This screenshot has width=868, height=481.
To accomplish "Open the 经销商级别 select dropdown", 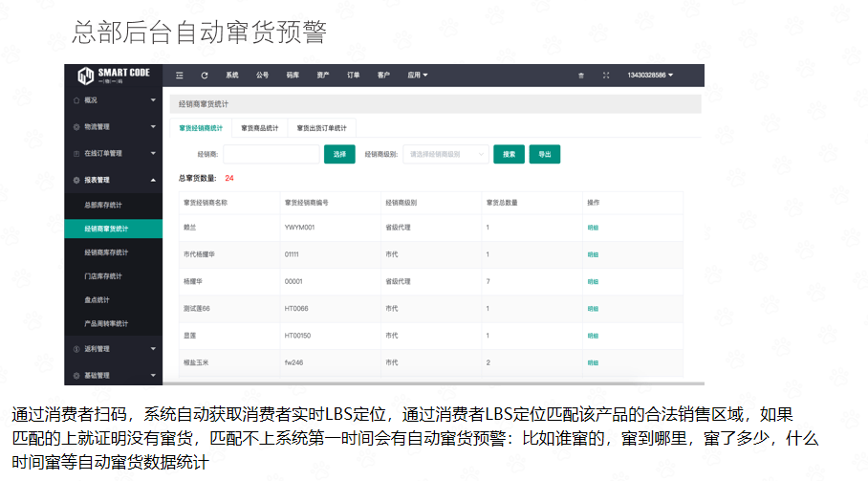I will (x=445, y=154).
